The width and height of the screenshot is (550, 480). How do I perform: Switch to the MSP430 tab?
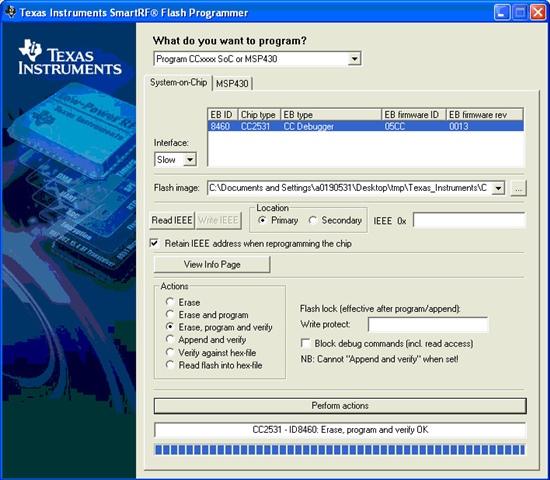point(232,84)
